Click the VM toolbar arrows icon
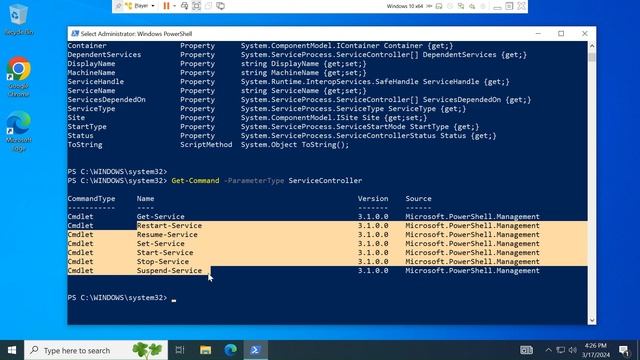This screenshot has height=360, width=640. pyautogui.click(x=429, y=6)
